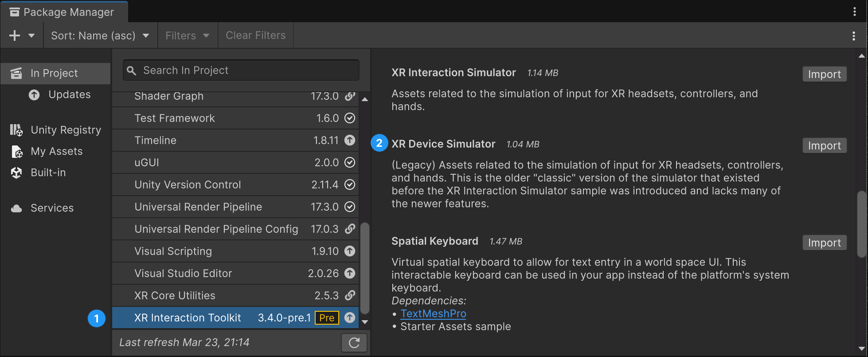This screenshot has width=868, height=357.
Task: Click the package list scrollbar thumb
Action: 365,268
